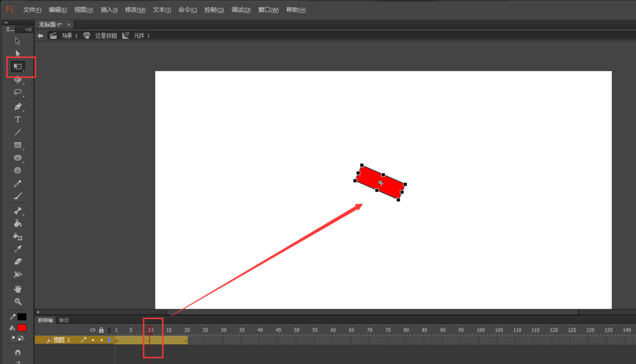Image resolution: width=636 pixels, height=364 pixels.
Task: Select the 3D Rotation tool
Action: point(17,80)
